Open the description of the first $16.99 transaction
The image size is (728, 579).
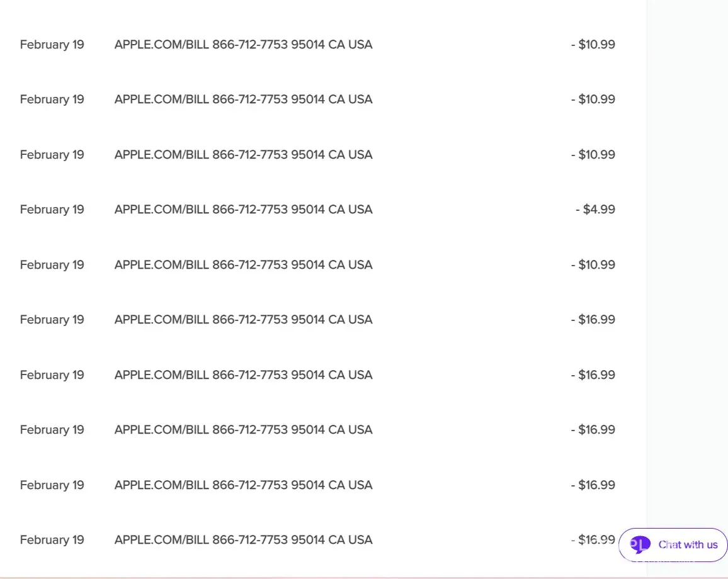[x=243, y=320]
